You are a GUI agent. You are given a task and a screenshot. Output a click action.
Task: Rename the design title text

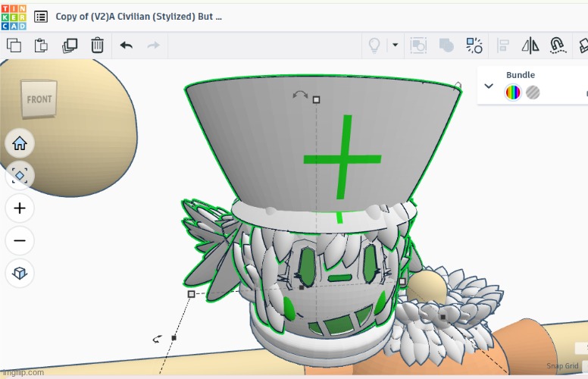tap(139, 16)
